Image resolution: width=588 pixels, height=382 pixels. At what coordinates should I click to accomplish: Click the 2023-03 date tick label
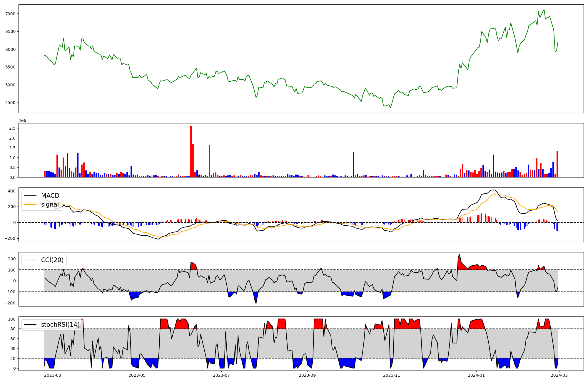point(53,375)
